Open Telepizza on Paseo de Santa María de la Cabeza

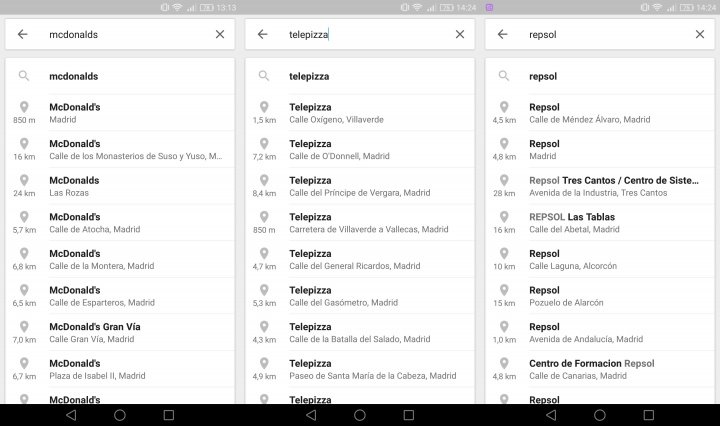[x=360, y=370]
